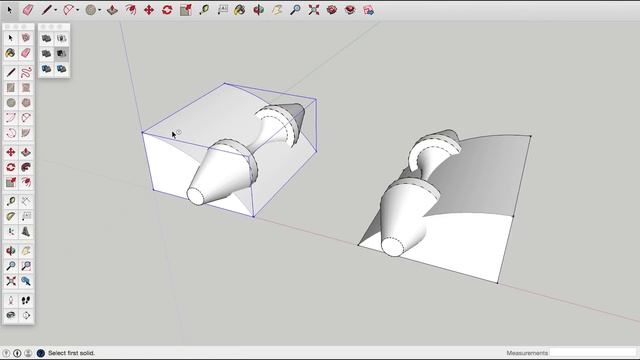Click the highlighted Subtract solid tool
The image size is (640, 360).
62,53
